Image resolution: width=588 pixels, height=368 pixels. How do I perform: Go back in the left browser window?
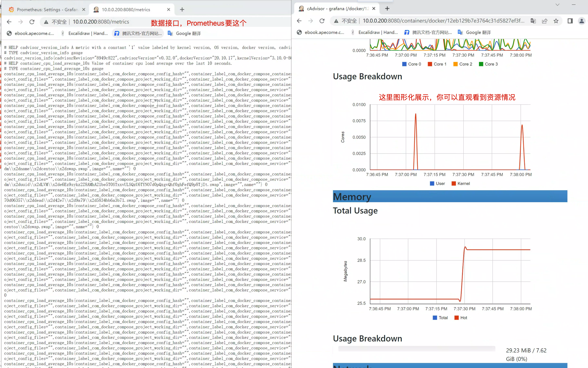pos(9,22)
